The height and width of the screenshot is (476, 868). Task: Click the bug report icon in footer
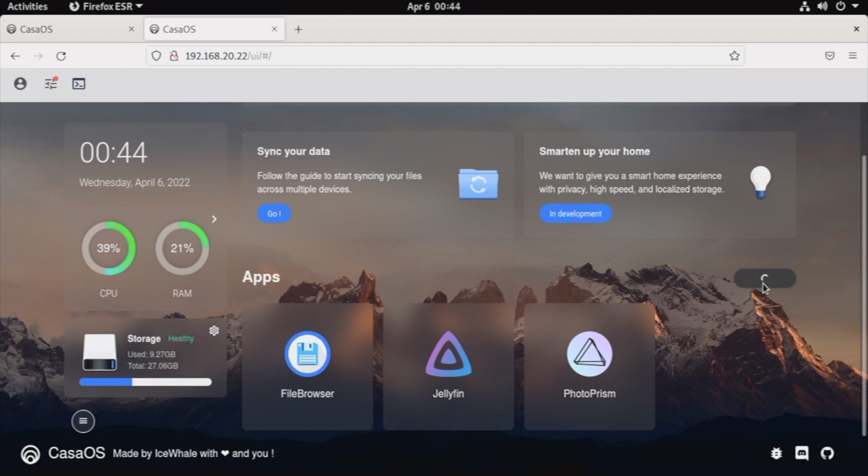pyautogui.click(x=776, y=453)
